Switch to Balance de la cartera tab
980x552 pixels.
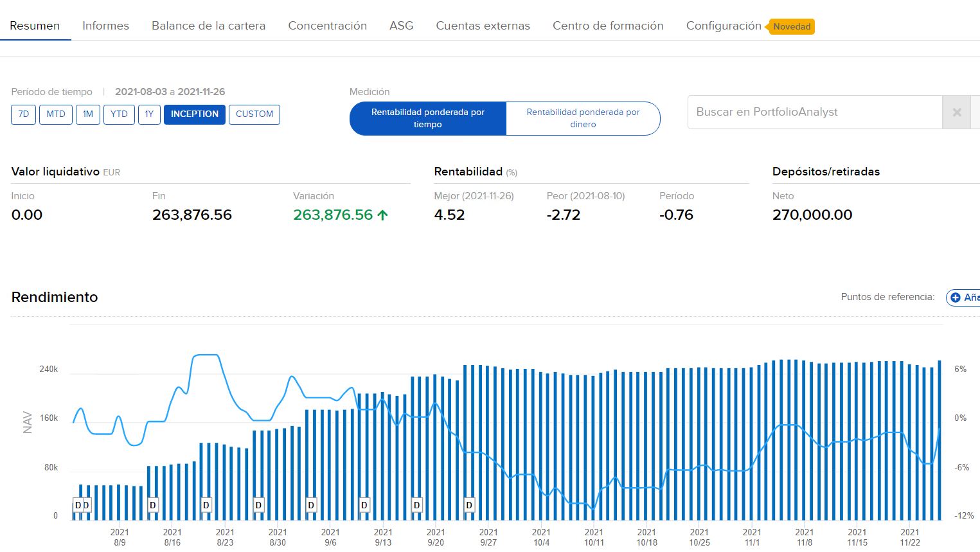pos(208,26)
